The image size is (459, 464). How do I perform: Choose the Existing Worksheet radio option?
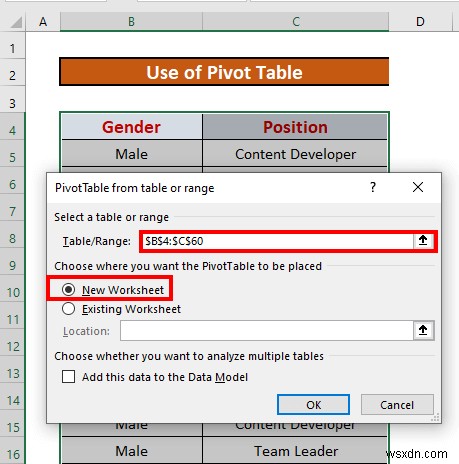tap(68, 309)
